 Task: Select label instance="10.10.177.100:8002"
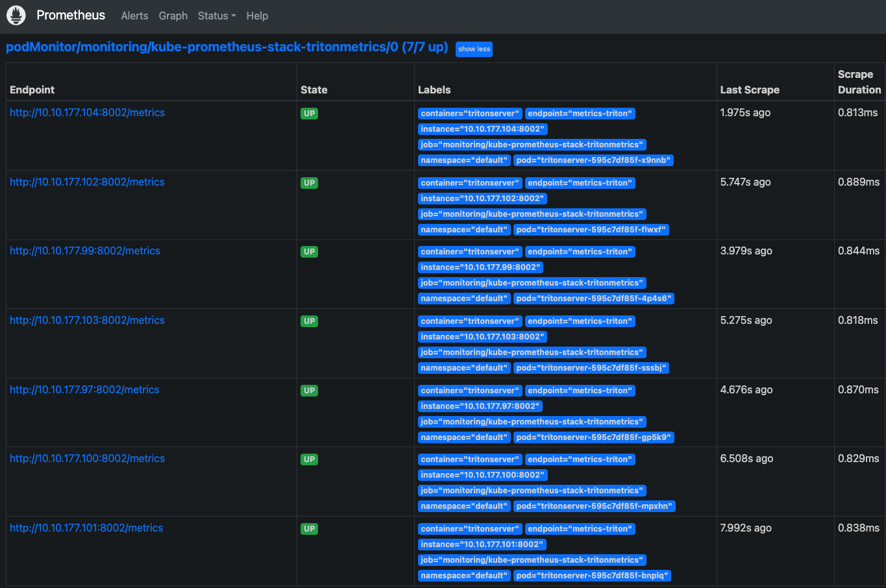pyautogui.click(x=483, y=475)
